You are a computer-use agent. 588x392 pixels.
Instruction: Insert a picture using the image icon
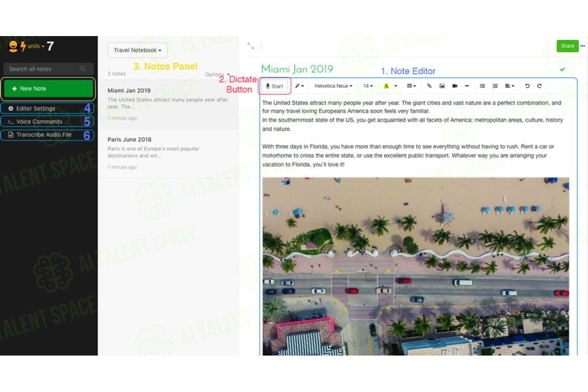[x=442, y=86]
